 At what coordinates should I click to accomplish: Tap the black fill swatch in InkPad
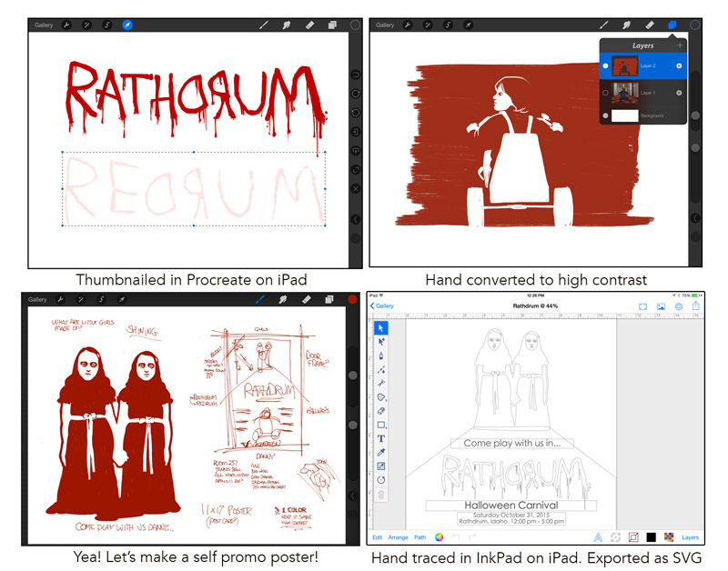[651, 537]
